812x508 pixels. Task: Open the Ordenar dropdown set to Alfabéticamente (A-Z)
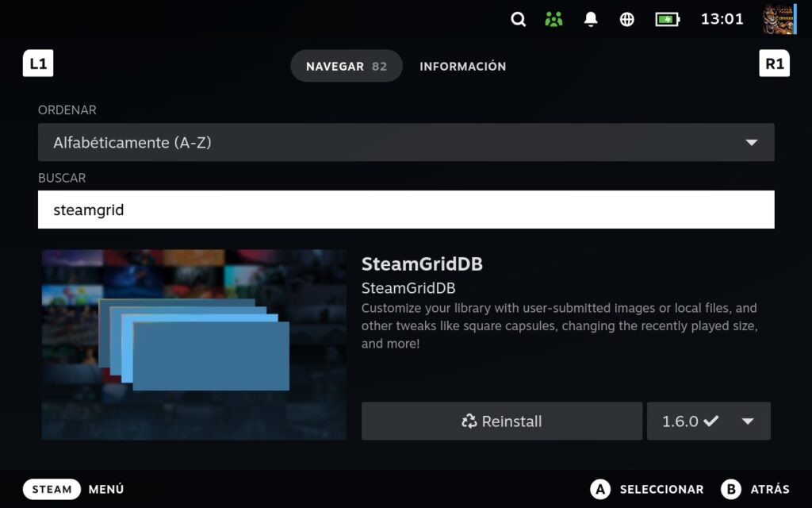coord(406,143)
